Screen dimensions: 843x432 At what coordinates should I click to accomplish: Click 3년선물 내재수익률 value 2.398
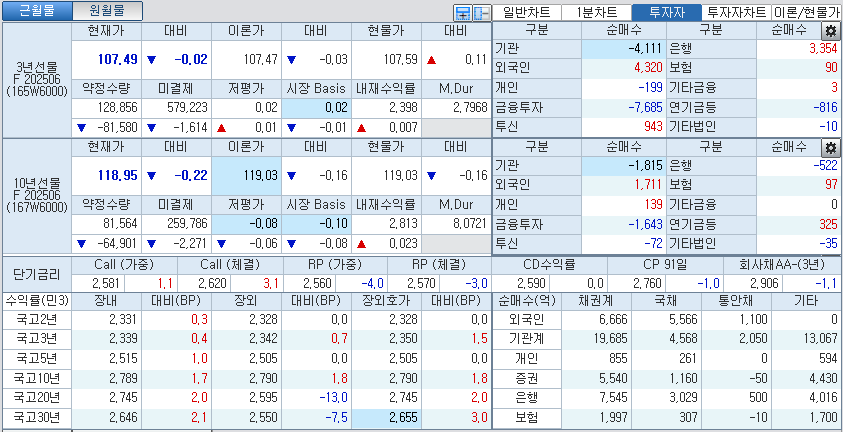pyautogui.click(x=402, y=108)
